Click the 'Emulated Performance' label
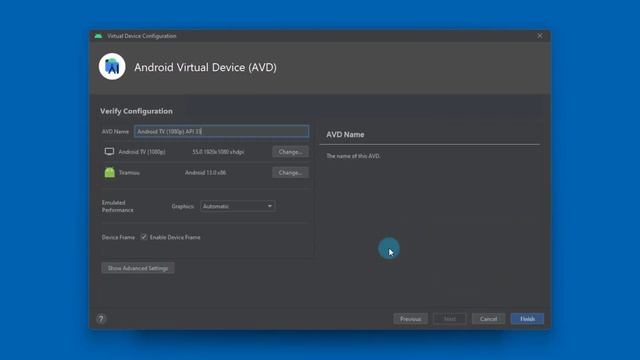The width and height of the screenshot is (640, 360). tap(118, 206)
